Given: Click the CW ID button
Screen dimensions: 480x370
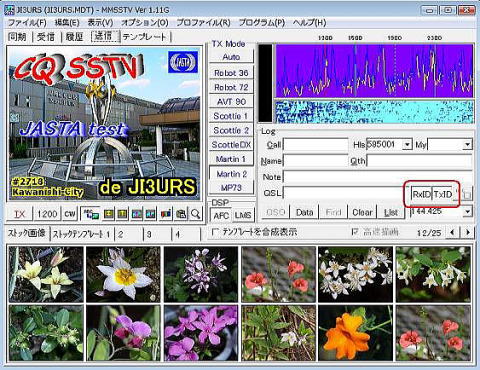Looking at the screenshot, I should [70, 214].
